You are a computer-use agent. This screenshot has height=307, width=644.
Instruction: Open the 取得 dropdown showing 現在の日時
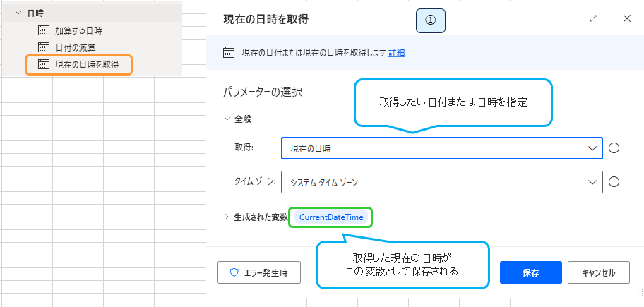click(x=441, y=148)
